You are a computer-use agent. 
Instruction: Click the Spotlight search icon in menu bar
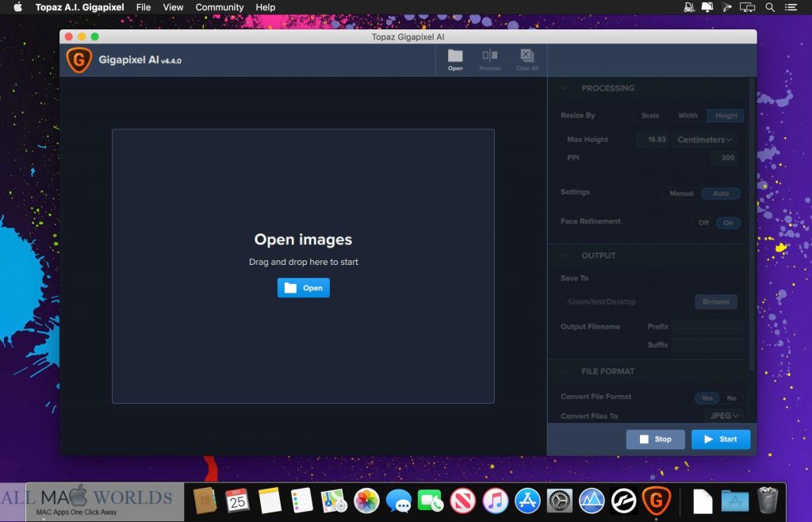tap(770, 7)
